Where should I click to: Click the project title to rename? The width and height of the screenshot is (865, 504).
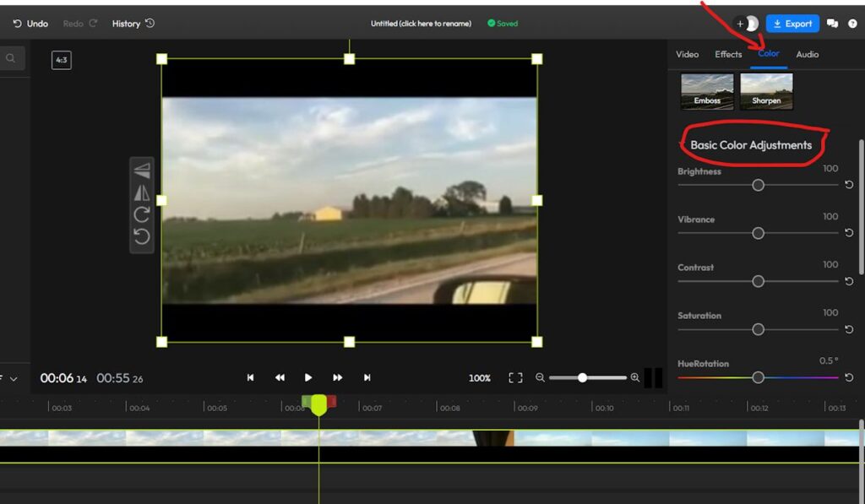421,24
